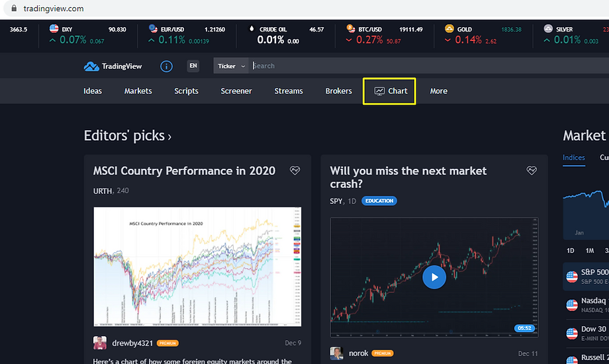The height and width of the screenshot is (364, 609).
Task: Open the Editors' picks heading link
Action: pos(127,136)
